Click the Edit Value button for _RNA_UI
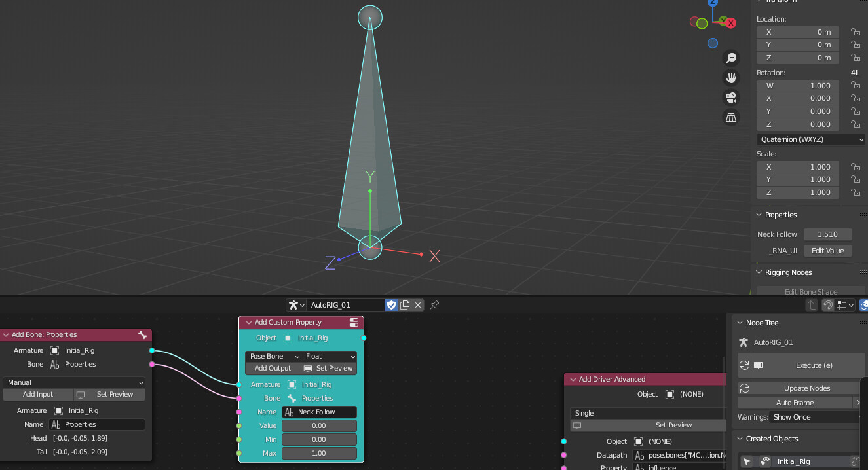Screen dimensions: 868x470 click(828, 251)
